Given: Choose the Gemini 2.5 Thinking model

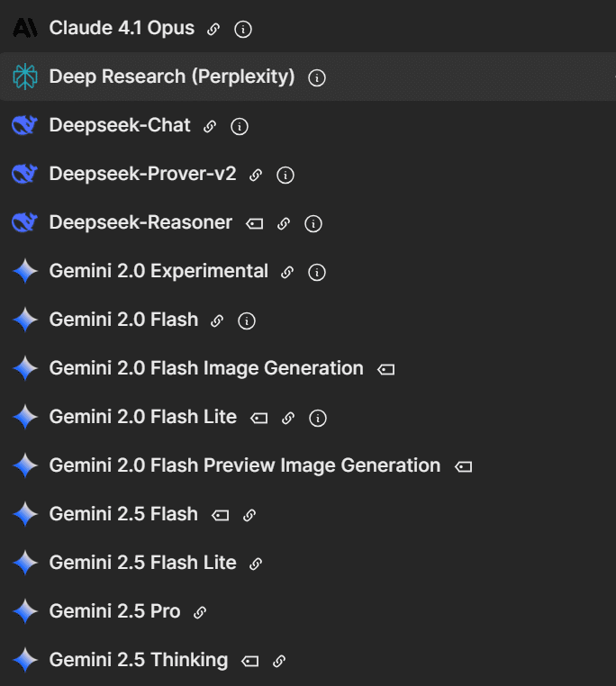Looking at the screenshot, I should pos(139,661).
